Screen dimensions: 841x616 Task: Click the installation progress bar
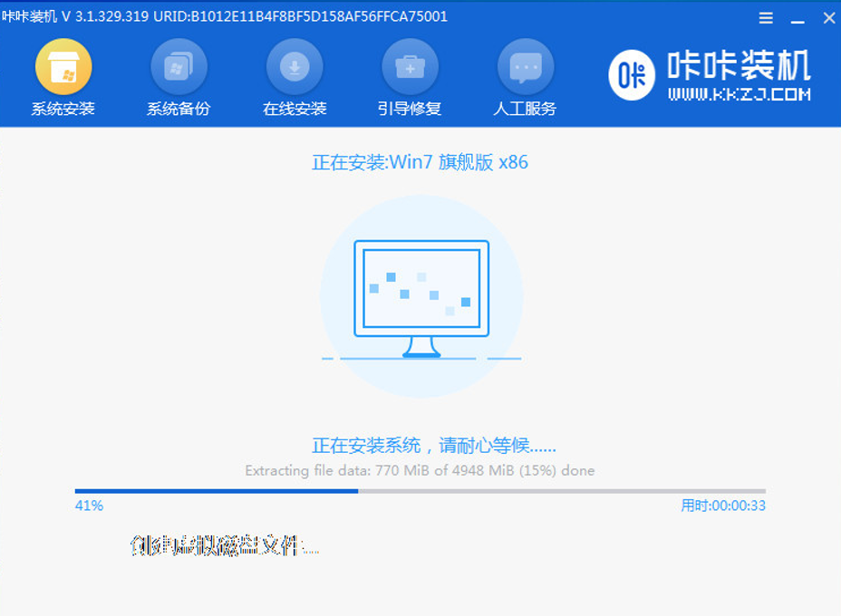tap(420, 491)
